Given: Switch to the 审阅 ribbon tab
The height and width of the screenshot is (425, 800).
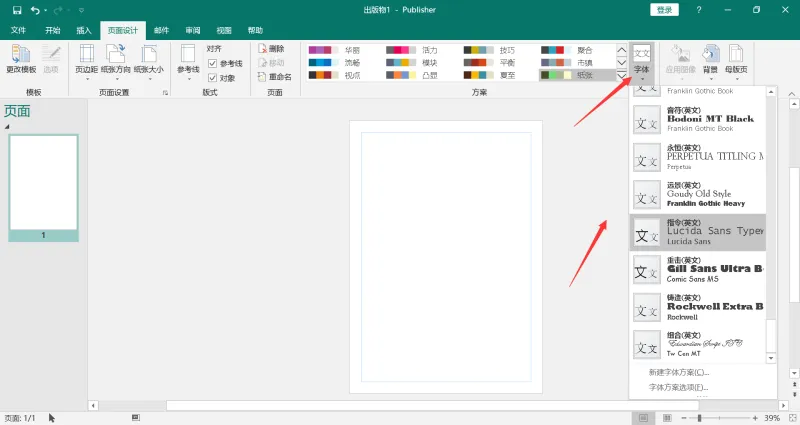Looking at the screenshot, I should [192, 30].
